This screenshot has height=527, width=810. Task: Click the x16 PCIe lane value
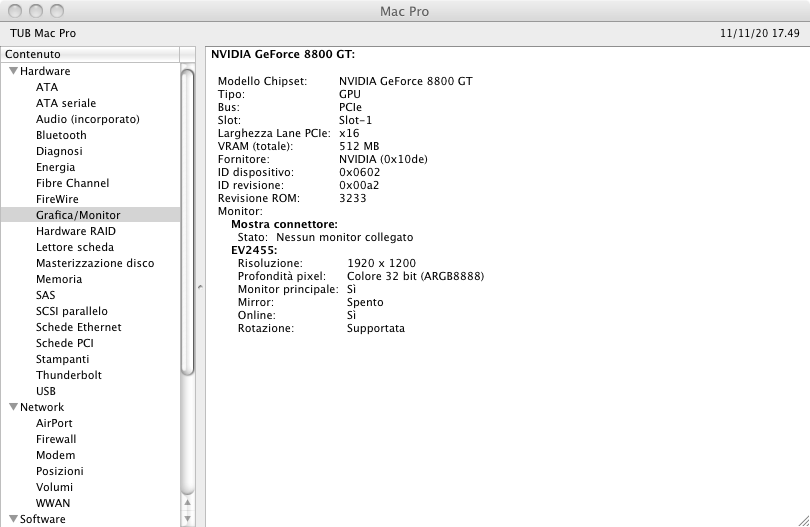tap(349, 133)
